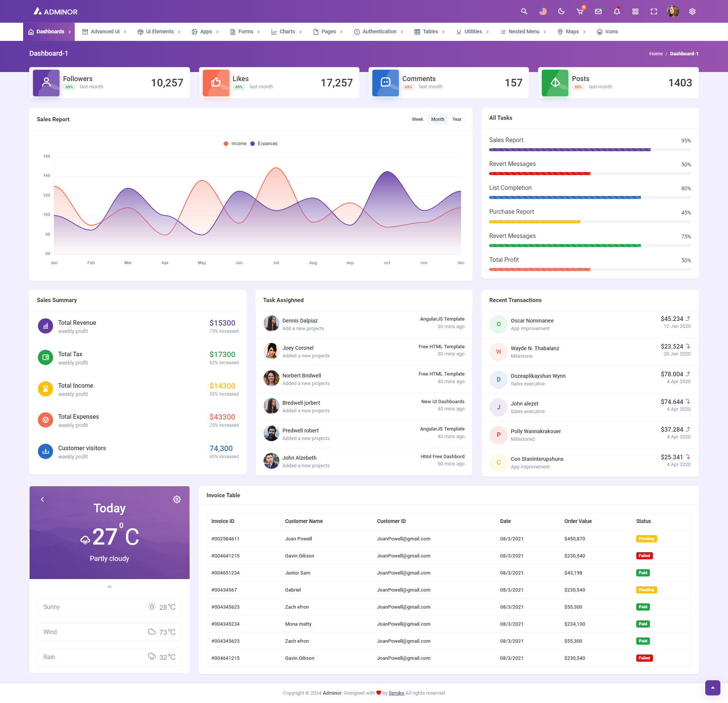Click the fullscreen icon in header

(x=654, y=11)
